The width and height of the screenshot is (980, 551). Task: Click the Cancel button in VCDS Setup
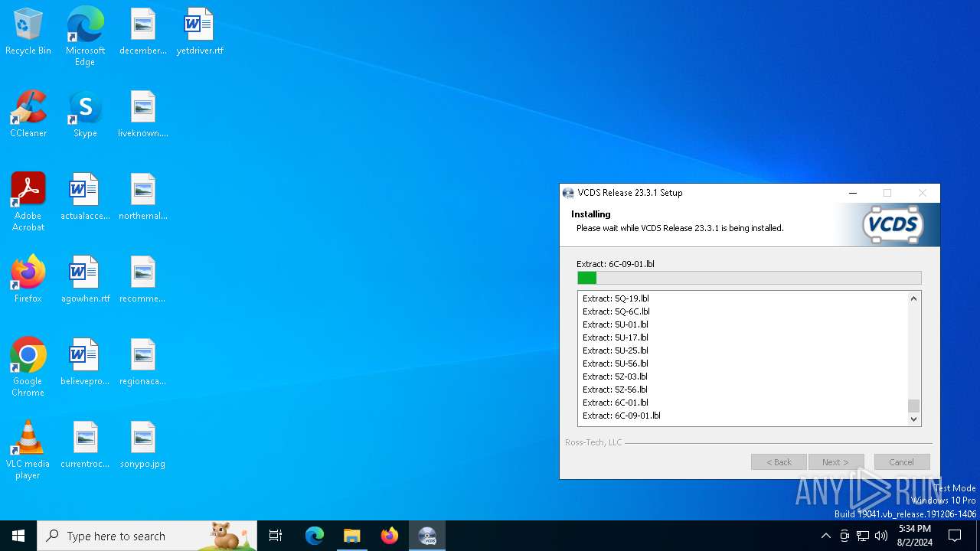902,462
